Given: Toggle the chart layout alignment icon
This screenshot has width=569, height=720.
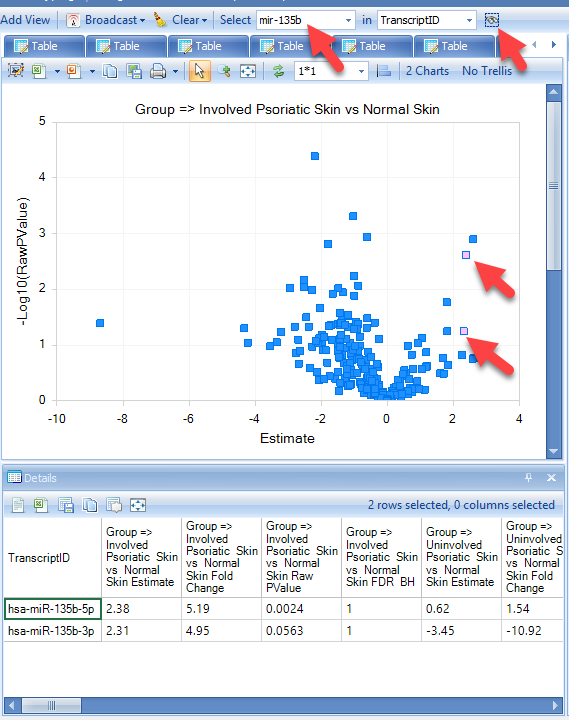Looking at the screenshot, I should [383, 71].
